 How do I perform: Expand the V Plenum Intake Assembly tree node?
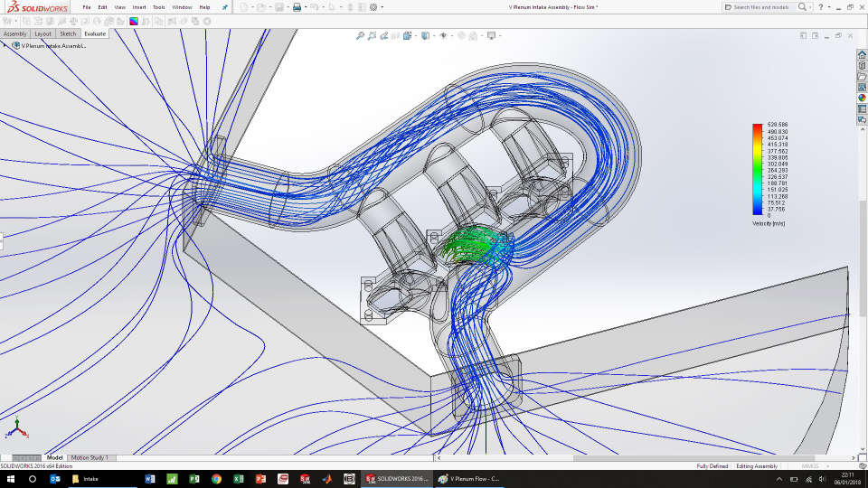(x=6, y=45)
